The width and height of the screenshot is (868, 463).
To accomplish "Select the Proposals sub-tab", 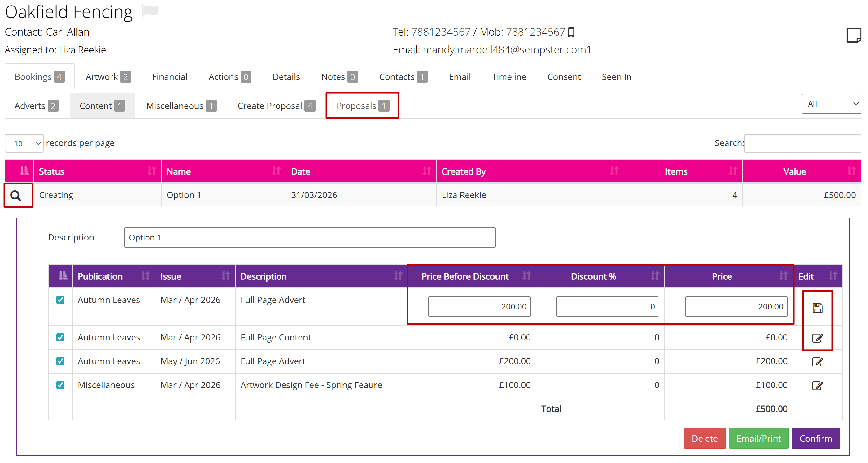I will (363, 106).
